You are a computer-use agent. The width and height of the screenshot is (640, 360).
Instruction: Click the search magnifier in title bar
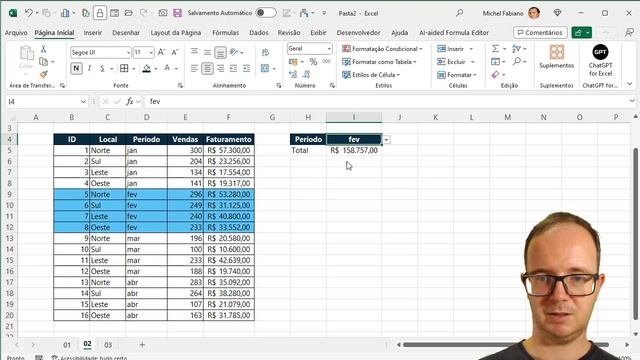pos(460,13)
